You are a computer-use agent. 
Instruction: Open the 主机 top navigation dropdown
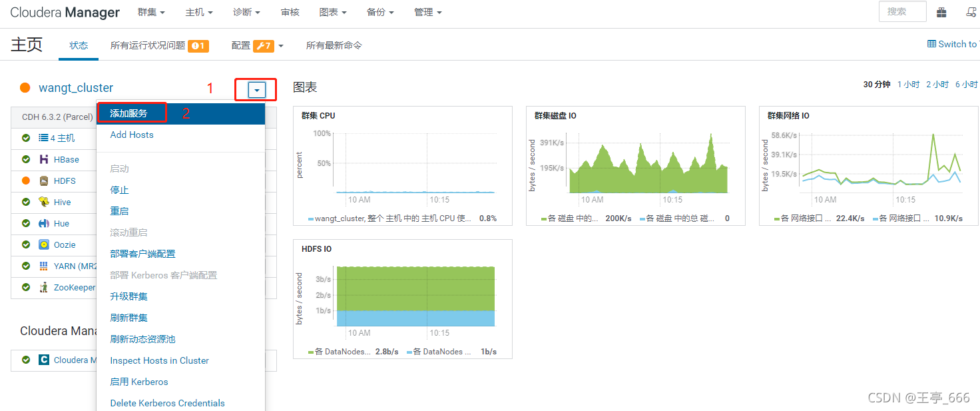point(199,12)
